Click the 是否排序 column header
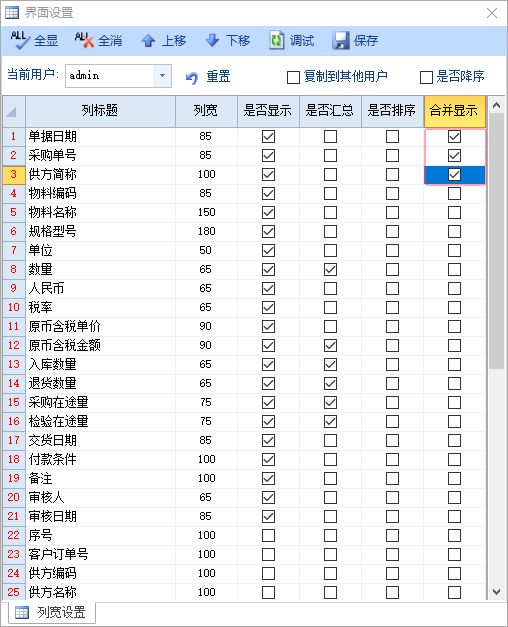Viewport: 508px width, 627px height. coord(392,111)
